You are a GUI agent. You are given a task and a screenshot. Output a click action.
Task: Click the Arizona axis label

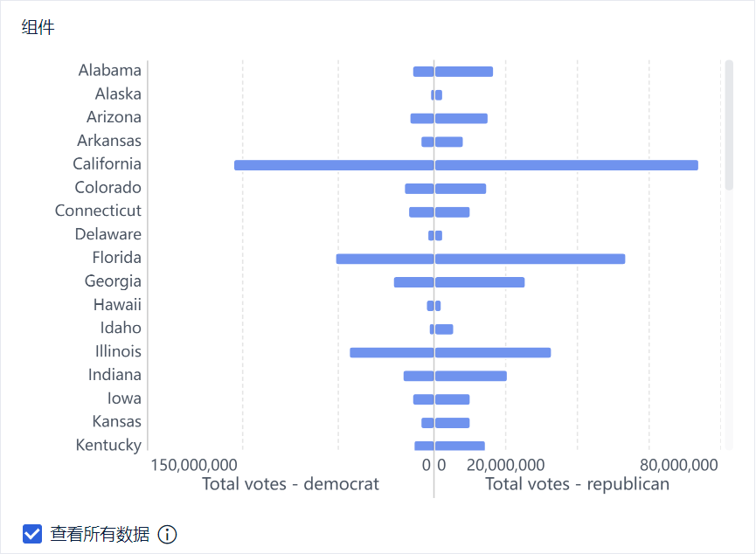pos(114,117)
